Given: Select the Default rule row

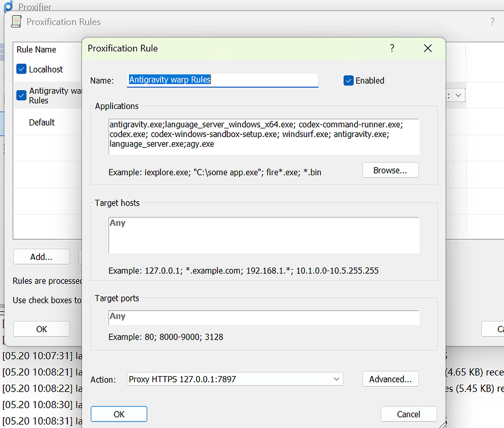Looking at the screenshot, I should 42,123.
